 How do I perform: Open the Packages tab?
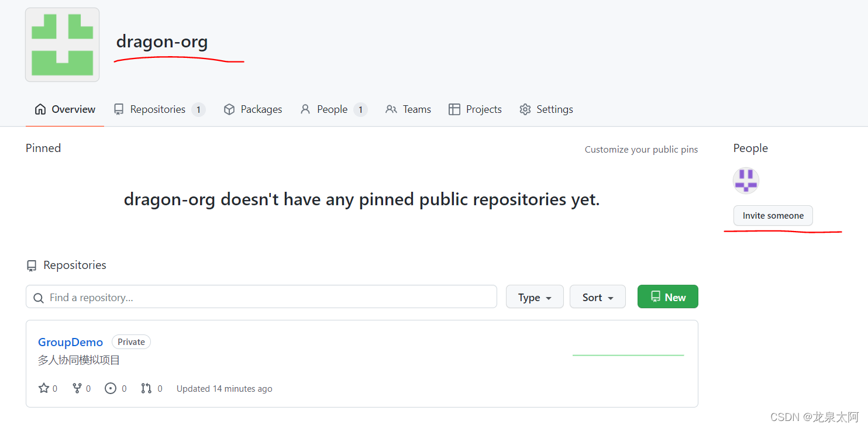pos(253,109)
